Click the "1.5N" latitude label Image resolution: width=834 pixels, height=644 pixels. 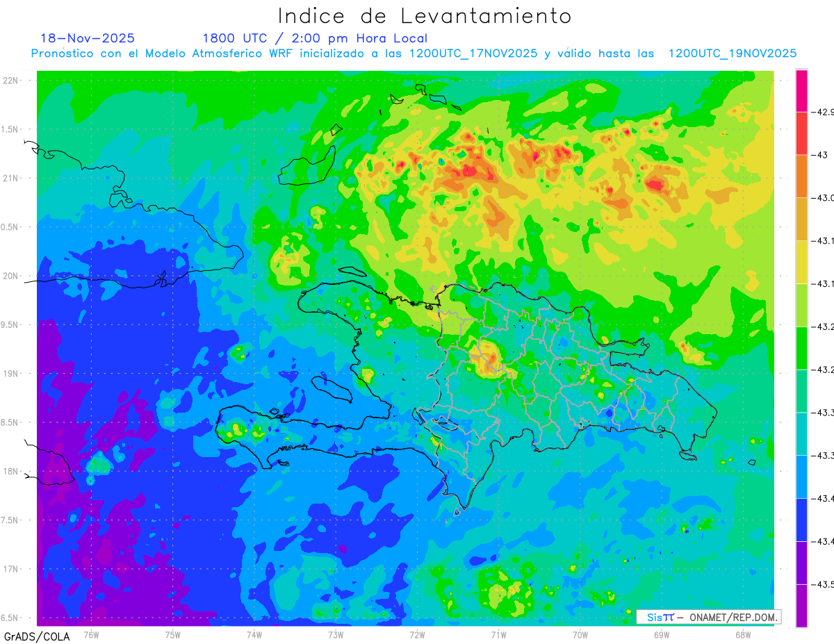coord(10,129)
